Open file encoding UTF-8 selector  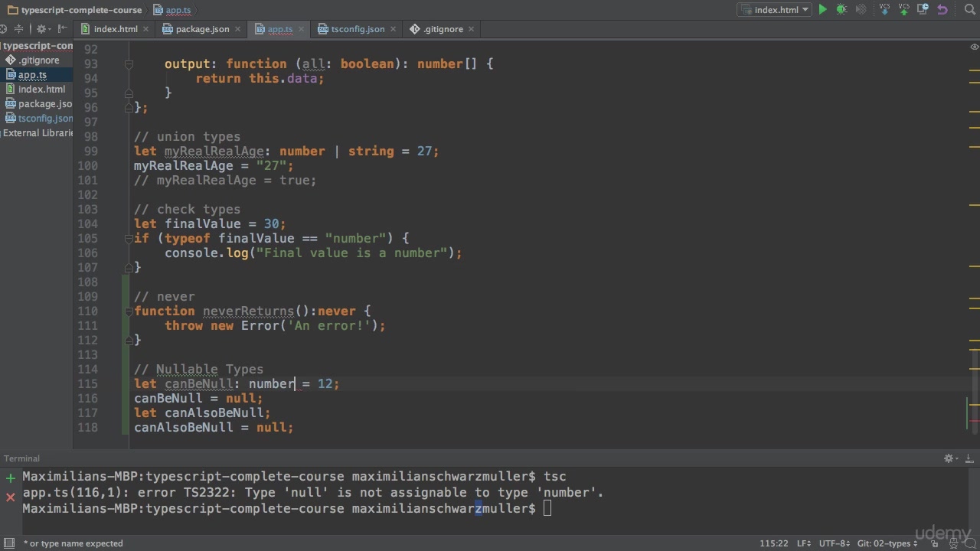tap(834, 543)
